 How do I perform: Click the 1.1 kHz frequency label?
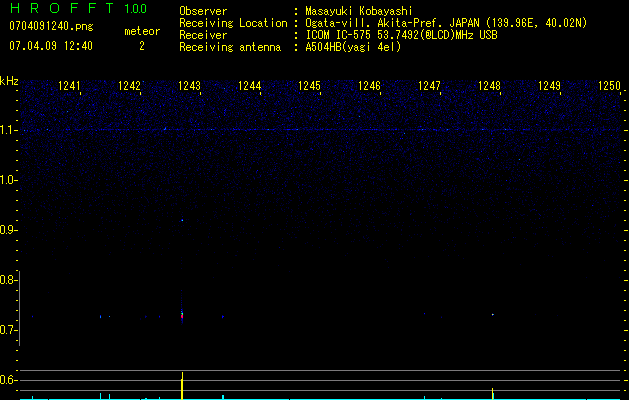click(x=7, y=130)
